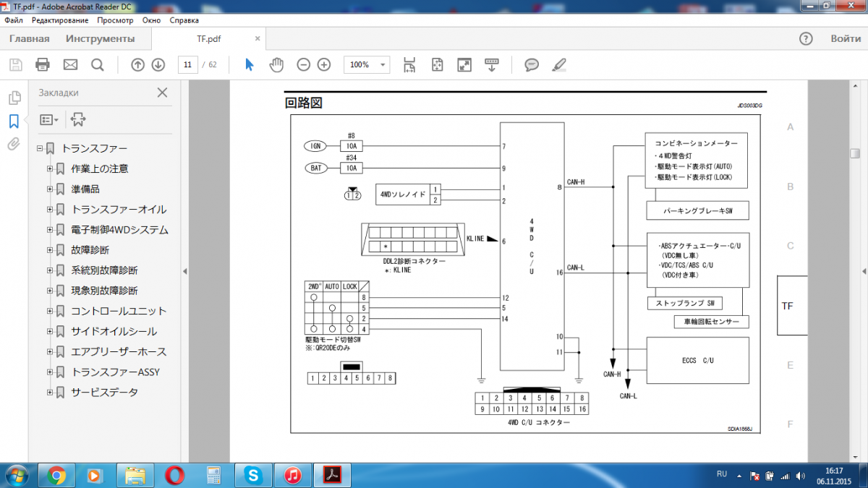
Task: Open bookmark options menu icon
Action: pos(49,119)
